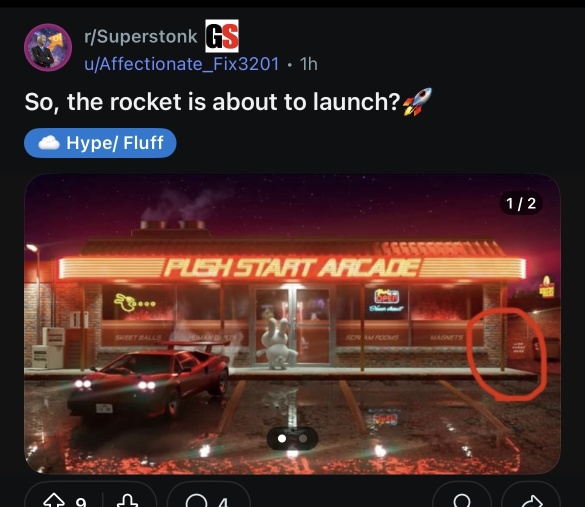Open the Push Start Arcade image fullscreen

[292, 324]
